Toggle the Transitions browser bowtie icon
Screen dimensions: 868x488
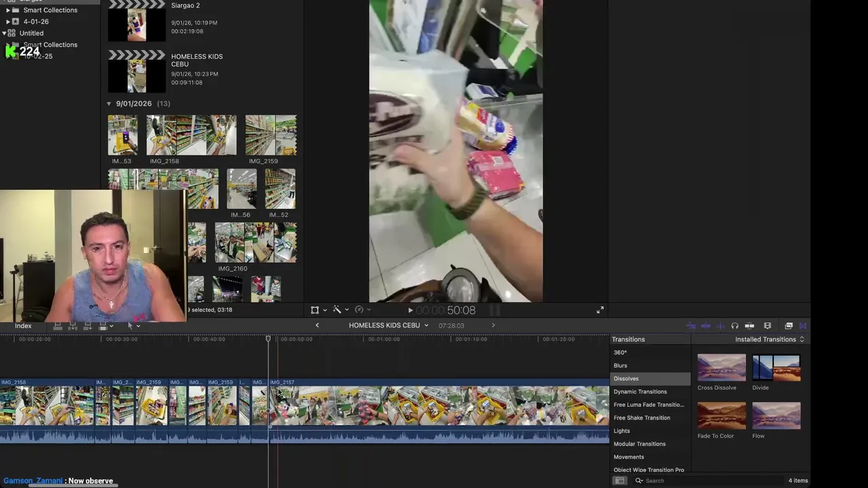click(x=803, y=326)
